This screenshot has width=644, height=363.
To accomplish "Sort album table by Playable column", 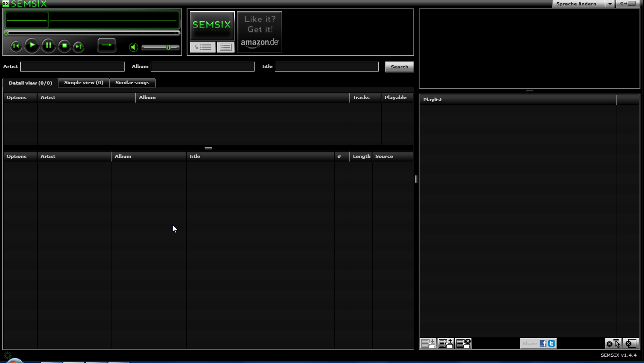I will 397,97.
